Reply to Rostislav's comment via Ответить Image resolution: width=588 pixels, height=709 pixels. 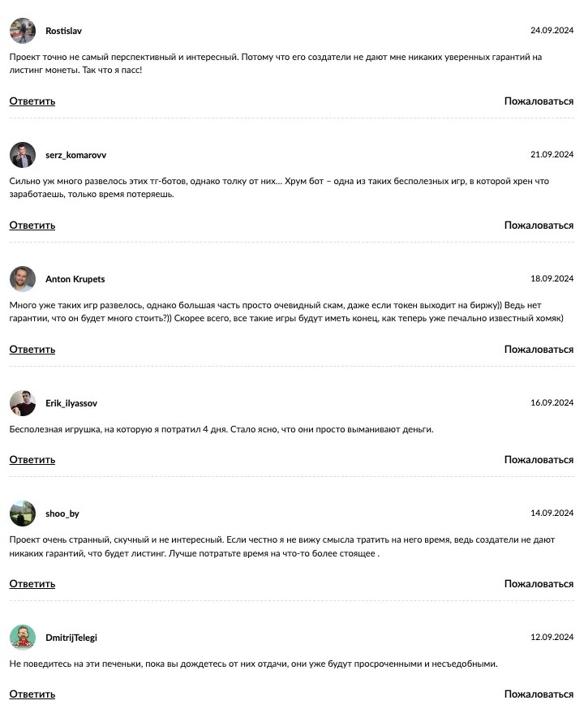(x=32, y=101)
